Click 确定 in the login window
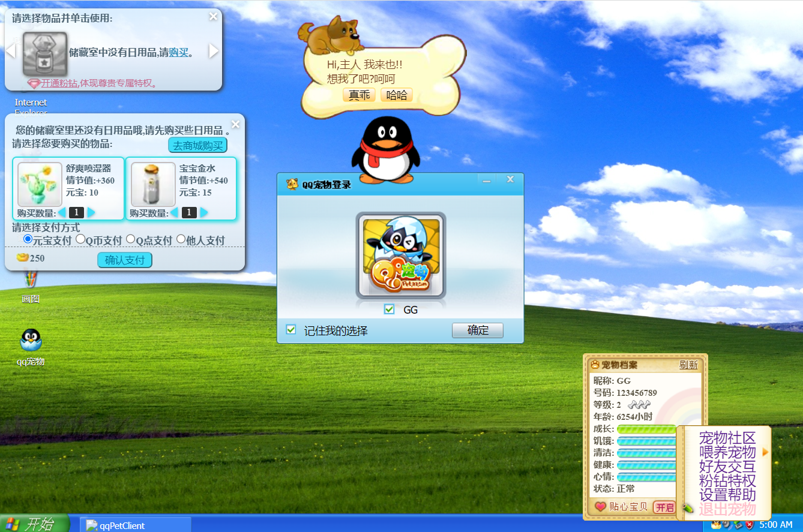Screen dimensions: 803x532 coord(478,330)
